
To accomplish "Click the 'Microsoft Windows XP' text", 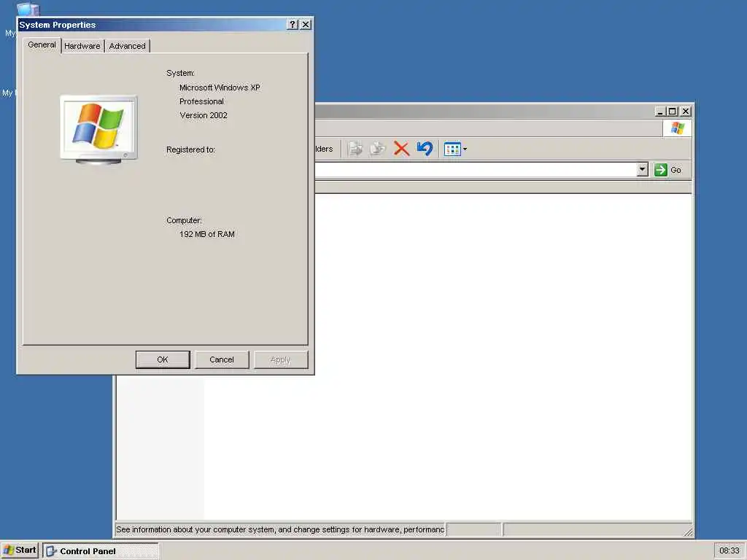I will pyautogui.click(x=220, y=87).
